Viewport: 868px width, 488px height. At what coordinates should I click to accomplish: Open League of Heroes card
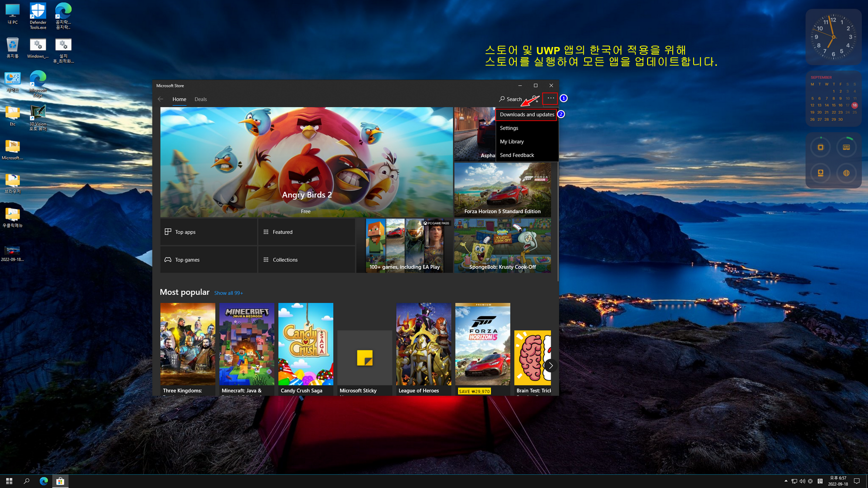423,349
